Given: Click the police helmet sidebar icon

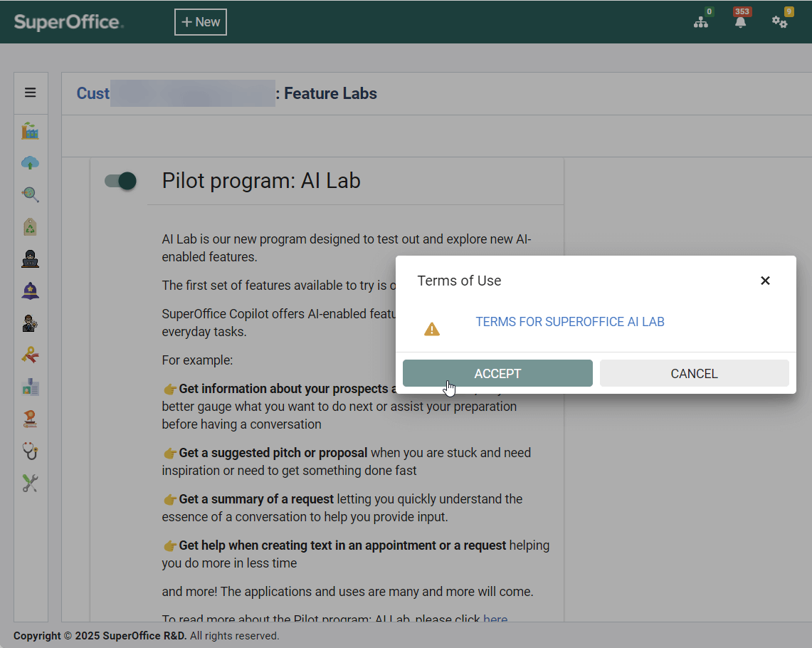Looking at the screenshot, I should [x=30, y=291].
